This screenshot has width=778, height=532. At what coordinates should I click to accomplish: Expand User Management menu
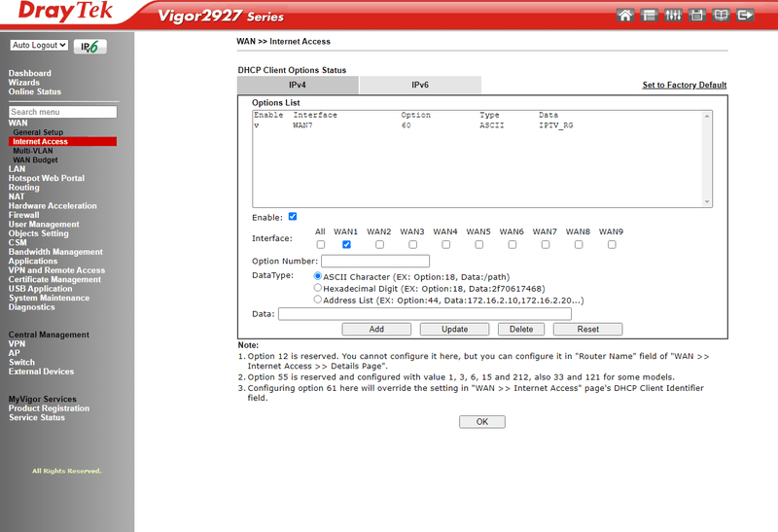coord(44,225)
